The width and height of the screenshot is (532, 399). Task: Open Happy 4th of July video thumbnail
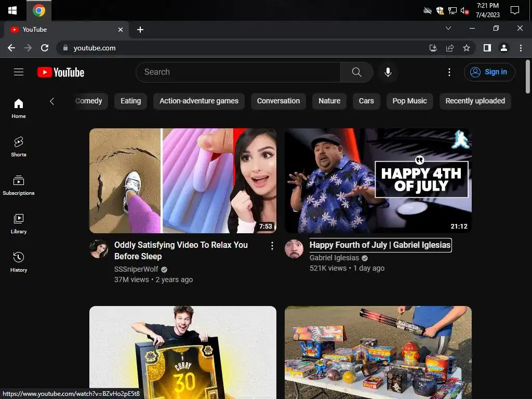378,180
